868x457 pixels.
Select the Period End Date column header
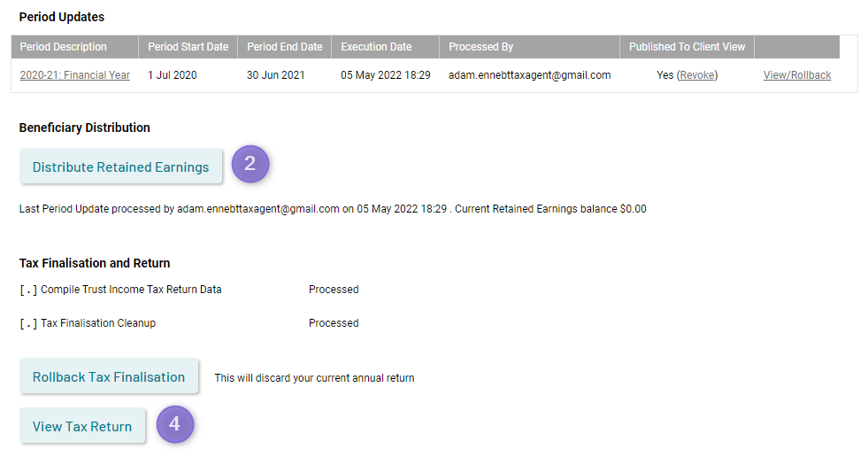285,47
